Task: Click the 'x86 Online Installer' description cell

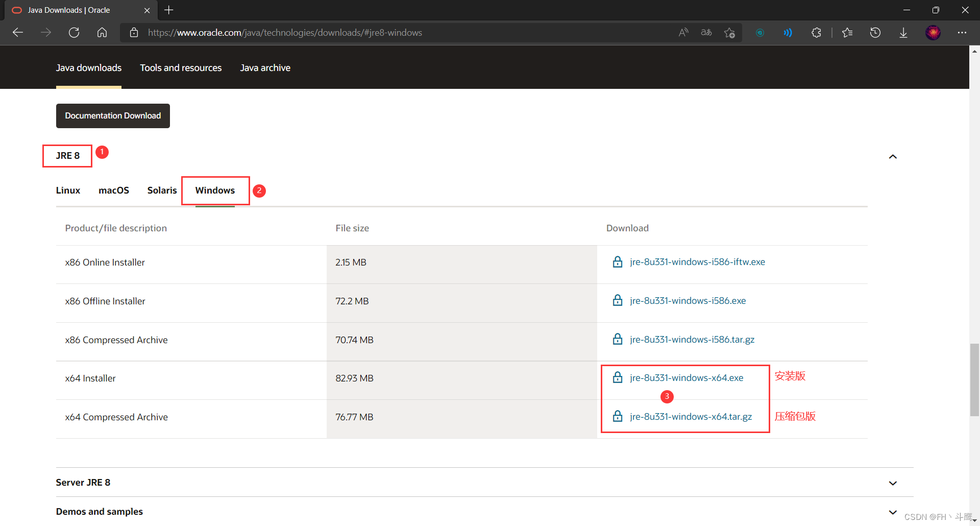Action: pos(191,265)
